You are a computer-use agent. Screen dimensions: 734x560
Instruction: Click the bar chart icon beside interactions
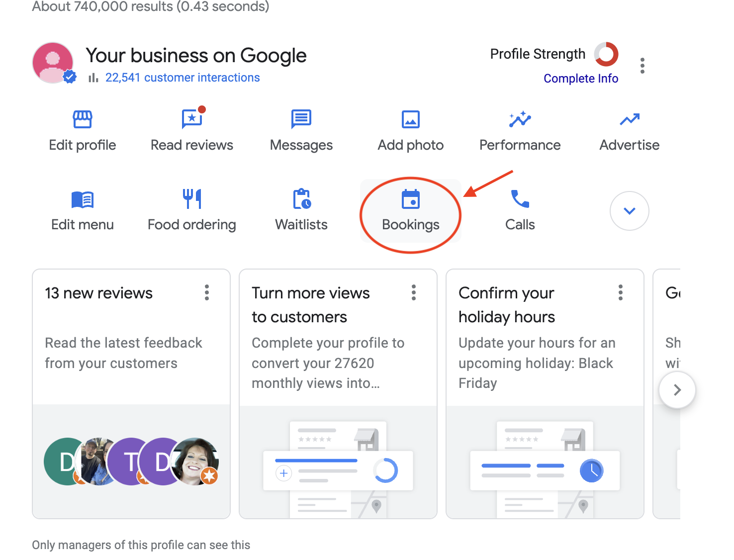[93, 78]
